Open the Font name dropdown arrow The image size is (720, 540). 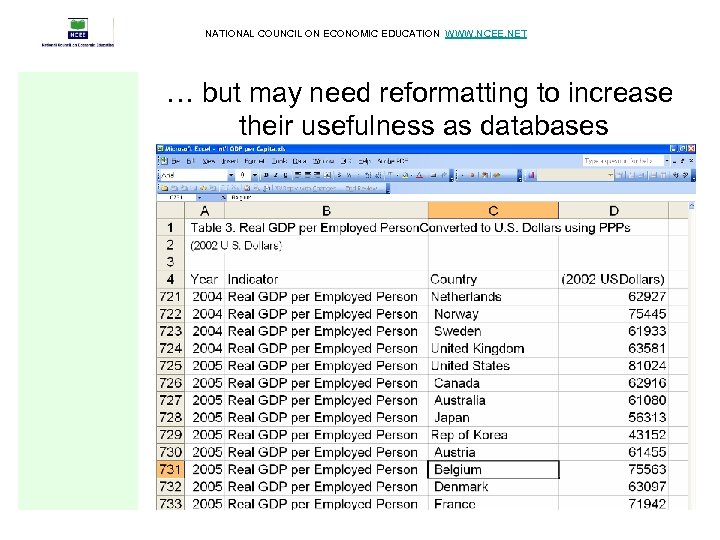click(231, 175)
